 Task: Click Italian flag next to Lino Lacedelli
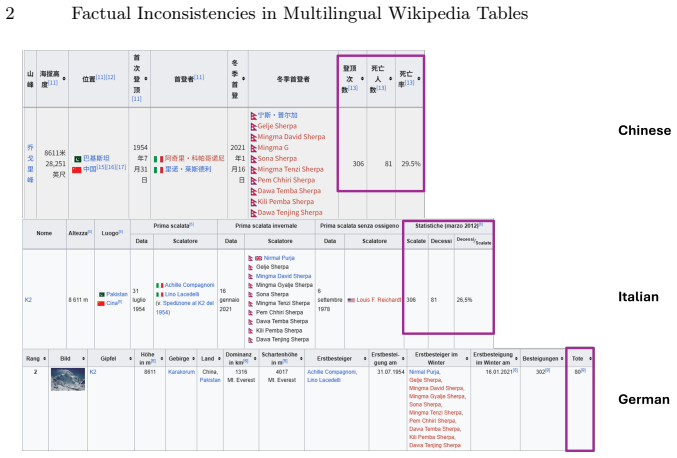pyautogui.click(x=159, y=294)
